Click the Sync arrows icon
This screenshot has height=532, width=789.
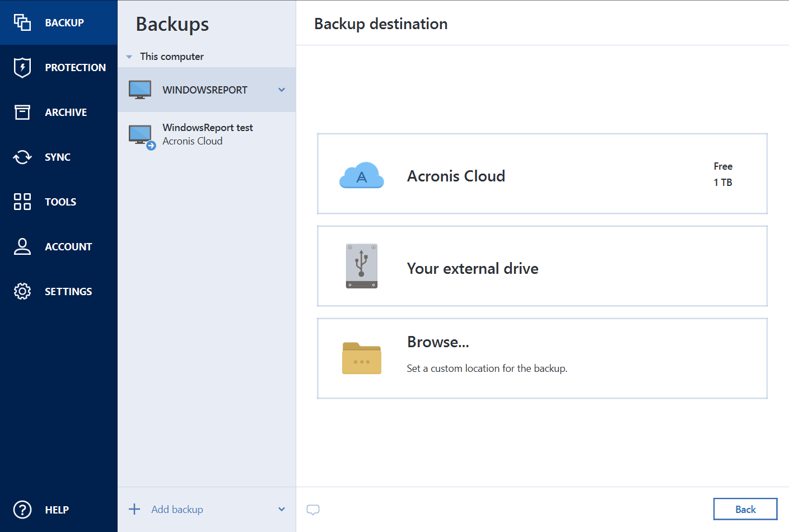(22, 157)
